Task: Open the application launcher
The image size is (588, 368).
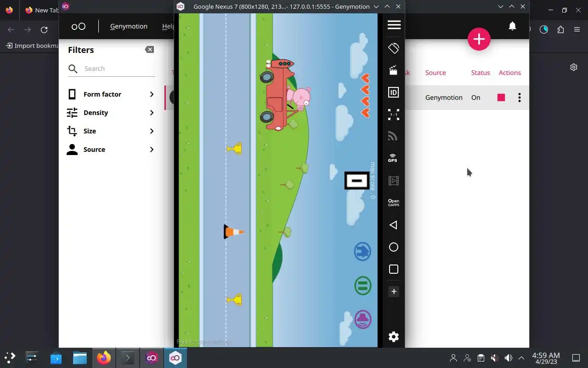Action: 10,357
